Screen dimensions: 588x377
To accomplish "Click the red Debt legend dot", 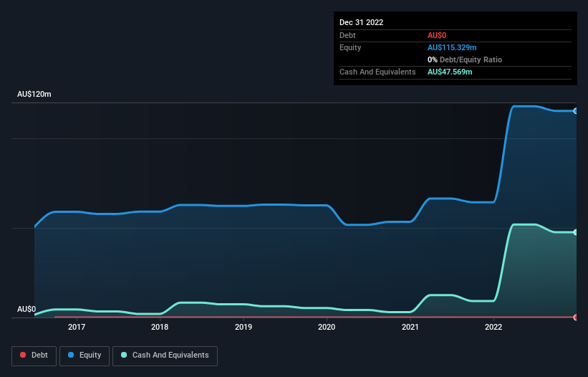I will pyautogui.click(x=23, y=355).
